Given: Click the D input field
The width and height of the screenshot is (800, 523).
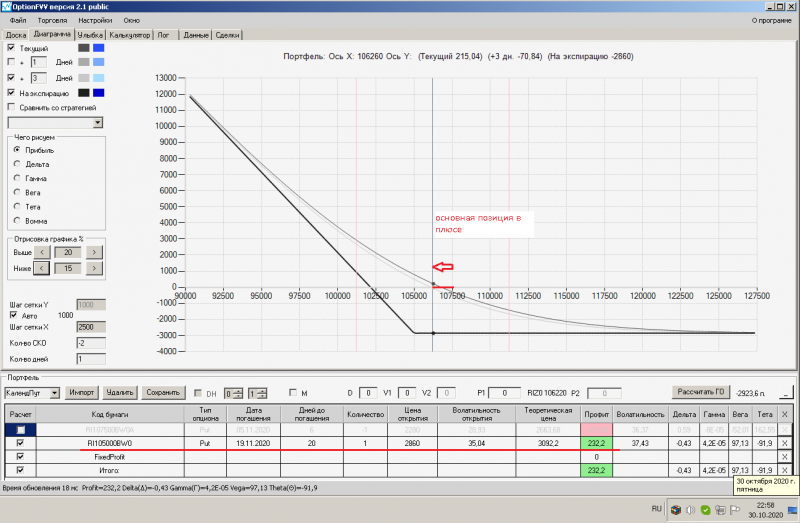Looking at the screenshot, I should coord(368,393).
